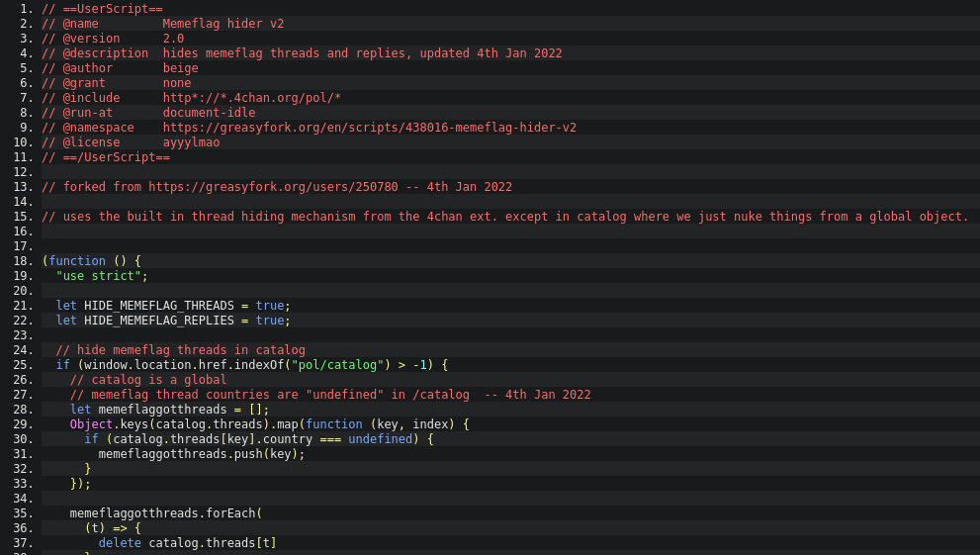The image size is (980, 555).
Task: Click 'catalog.threads[key].country' condition
Action: tap(213, 439)
